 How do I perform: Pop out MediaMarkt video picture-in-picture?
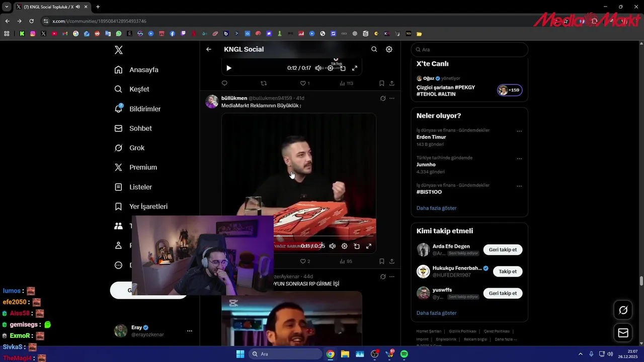[x=357, y=246]
